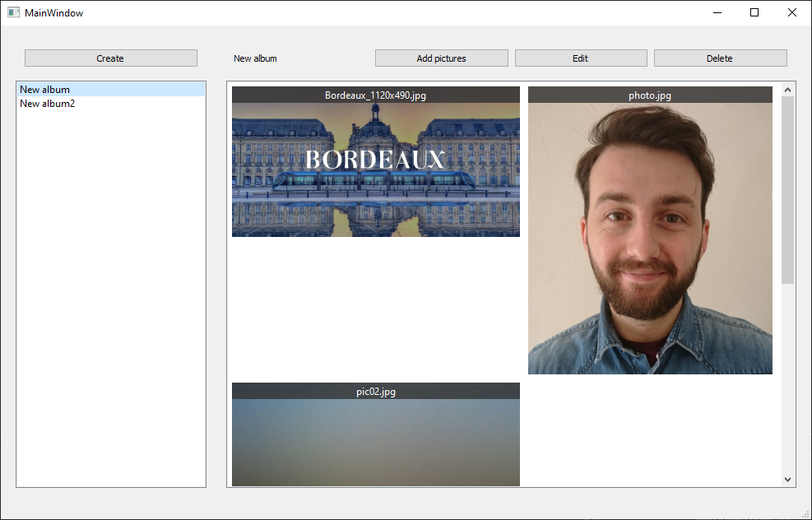Click the Edit album button
Image resolution: width=812 pixels, height=520 pixels.
tap(581, 58)
